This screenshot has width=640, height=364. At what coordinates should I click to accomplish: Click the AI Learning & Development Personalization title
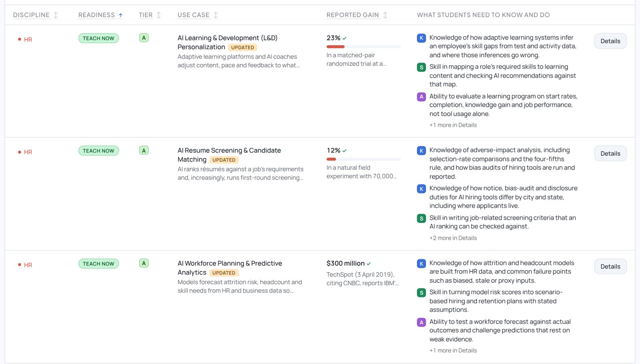pyautogui.click(x=228, y=42)
